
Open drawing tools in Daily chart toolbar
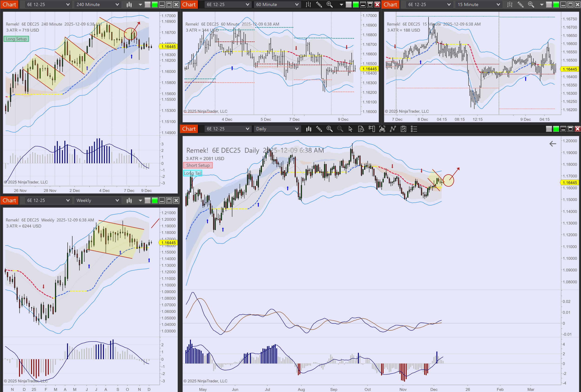click(319, 129)
